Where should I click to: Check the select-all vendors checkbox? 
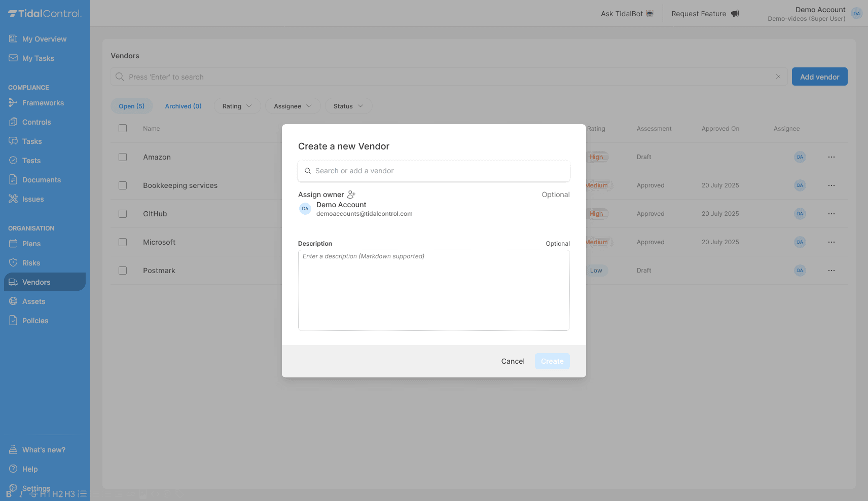pyautogui.click(x=123, y=128)
